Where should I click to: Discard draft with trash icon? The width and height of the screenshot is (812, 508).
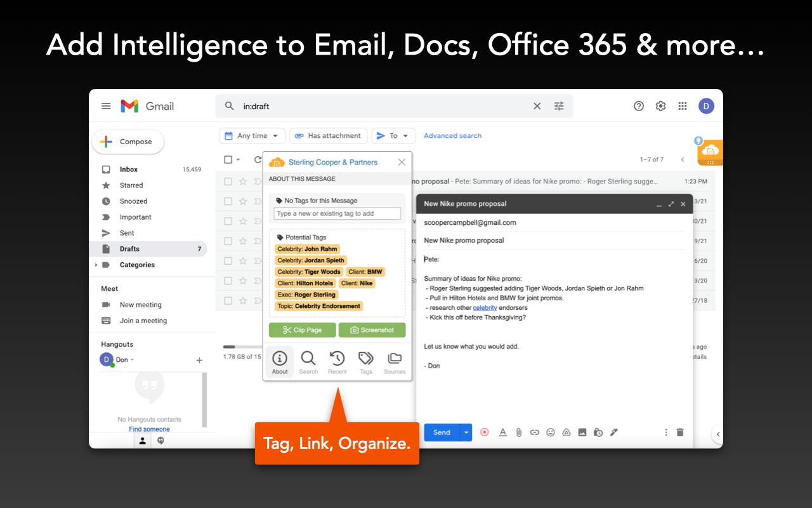(680, 432)
